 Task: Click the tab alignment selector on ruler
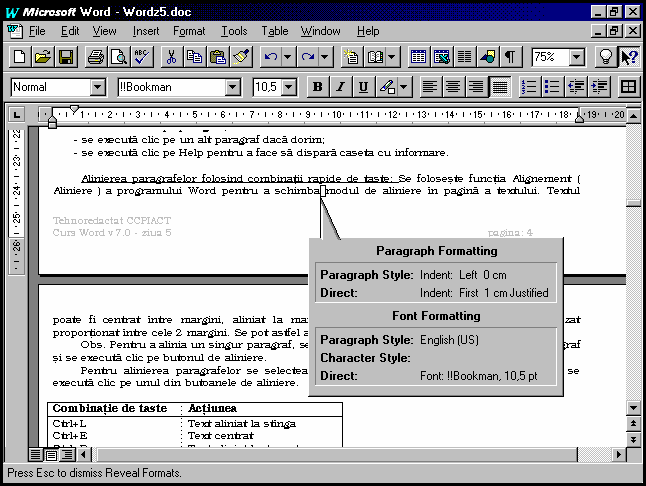click(16, 114)
